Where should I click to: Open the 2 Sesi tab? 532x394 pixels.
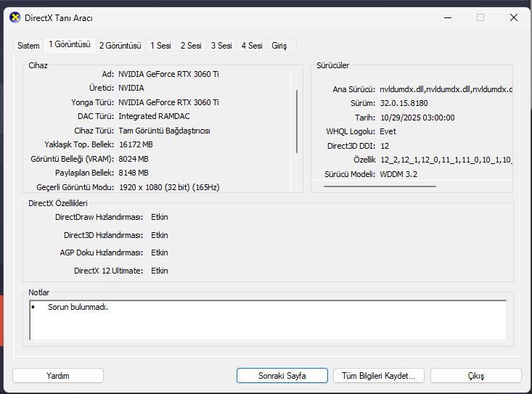pos(191,46)
